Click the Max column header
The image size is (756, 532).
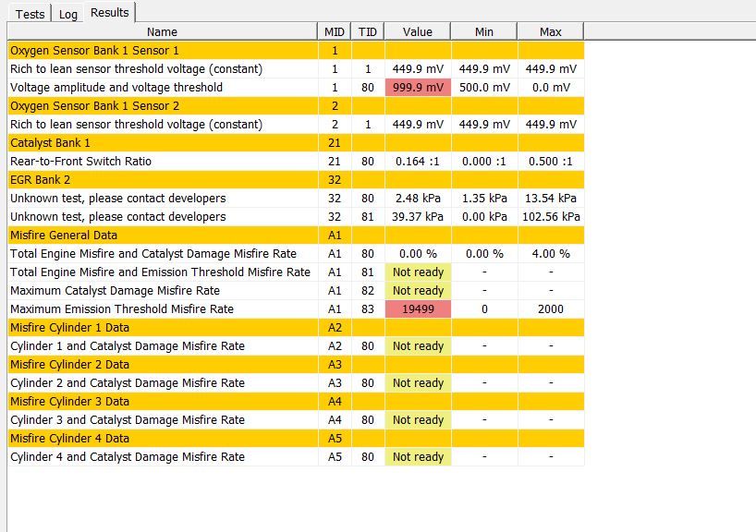(550, 31)
